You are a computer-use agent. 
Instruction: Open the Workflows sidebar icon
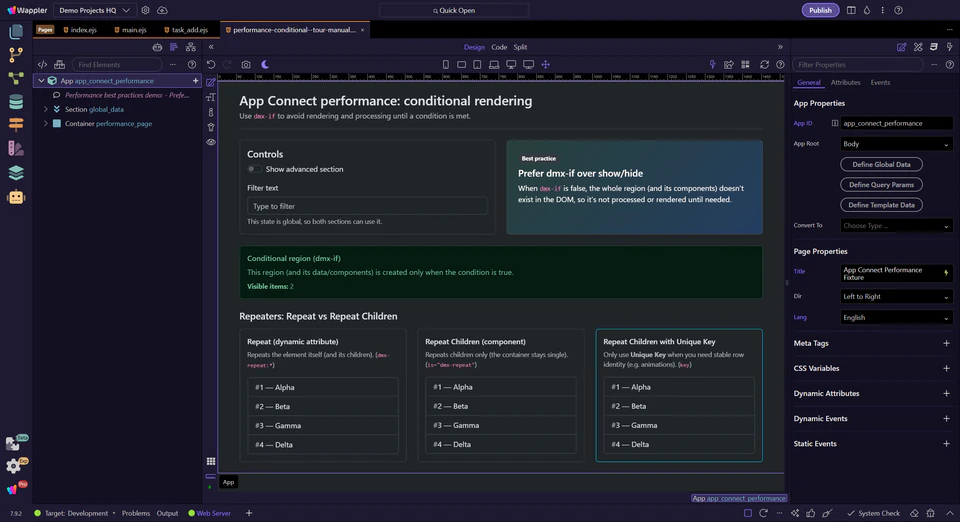16,78
